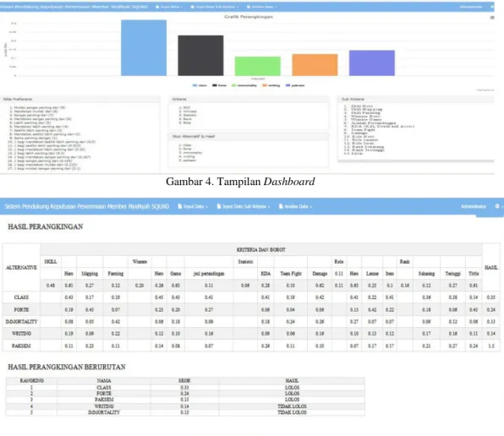The height and width of the screenshot is (436, 504).
Task: Click the Team Fight sub-criteria header
Action: click(291, 274)
